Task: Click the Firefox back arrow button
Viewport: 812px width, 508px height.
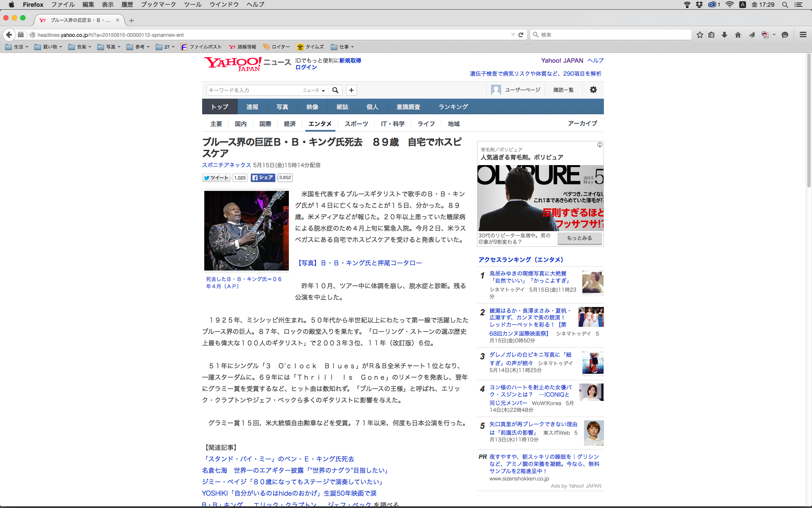Action: (x=9, y=35)
